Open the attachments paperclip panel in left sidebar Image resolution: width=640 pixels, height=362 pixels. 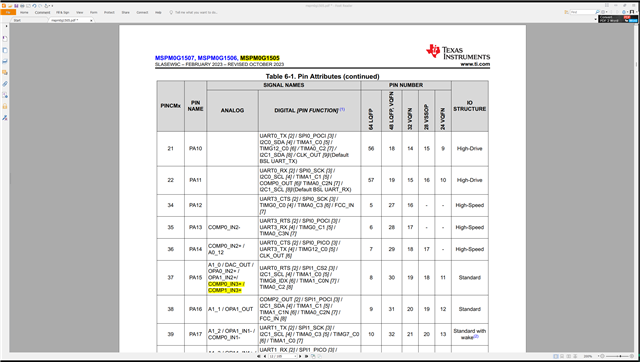coord(5,84)
